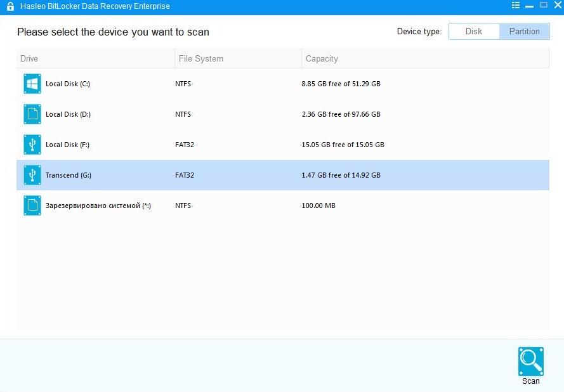Minimize the Hasleo window
The height and width of the screenshot is (392, 564).
(x=530, y=6)
